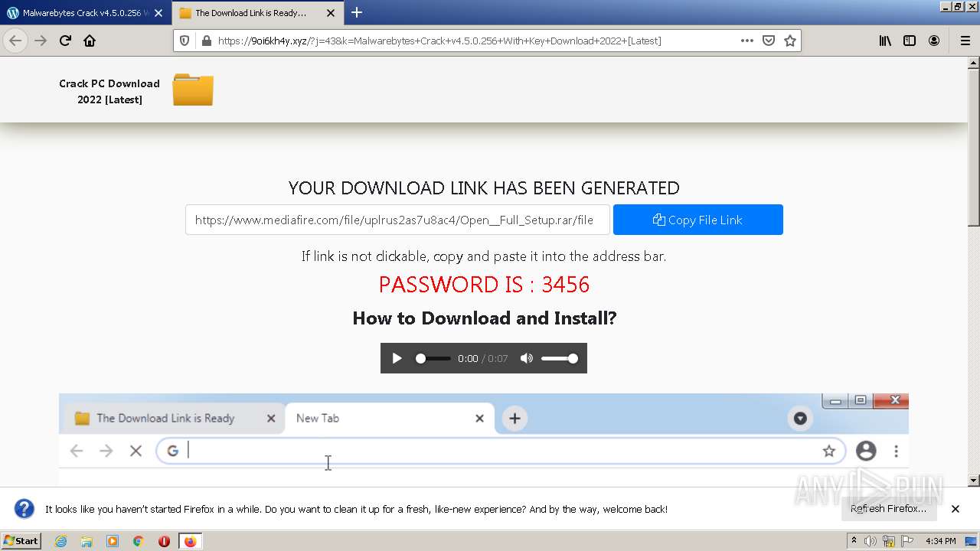Click the embedded tutorial screenshot image
This screenshot has height=551, width=980.
[484, 439]
